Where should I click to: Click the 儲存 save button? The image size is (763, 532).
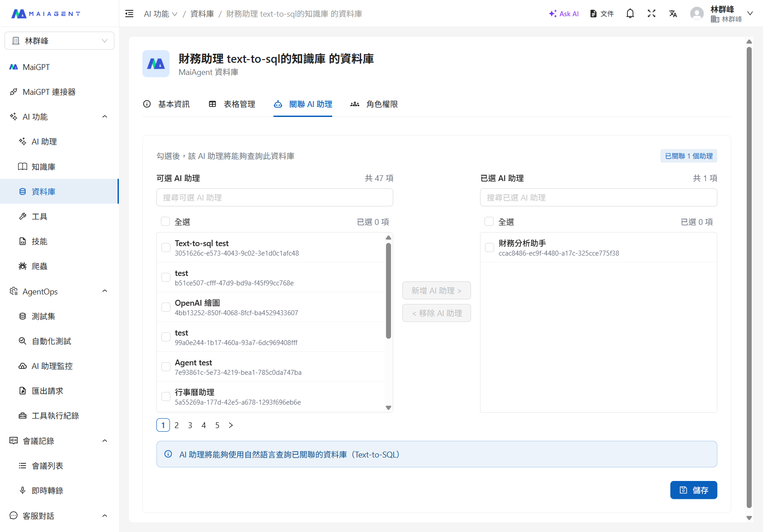(694, 490)
